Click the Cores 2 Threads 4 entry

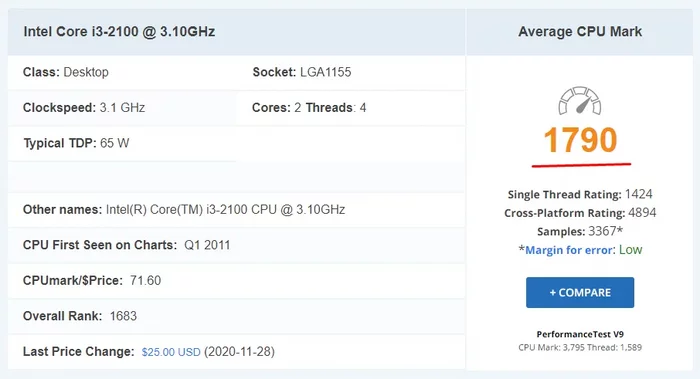click(309, 108)
